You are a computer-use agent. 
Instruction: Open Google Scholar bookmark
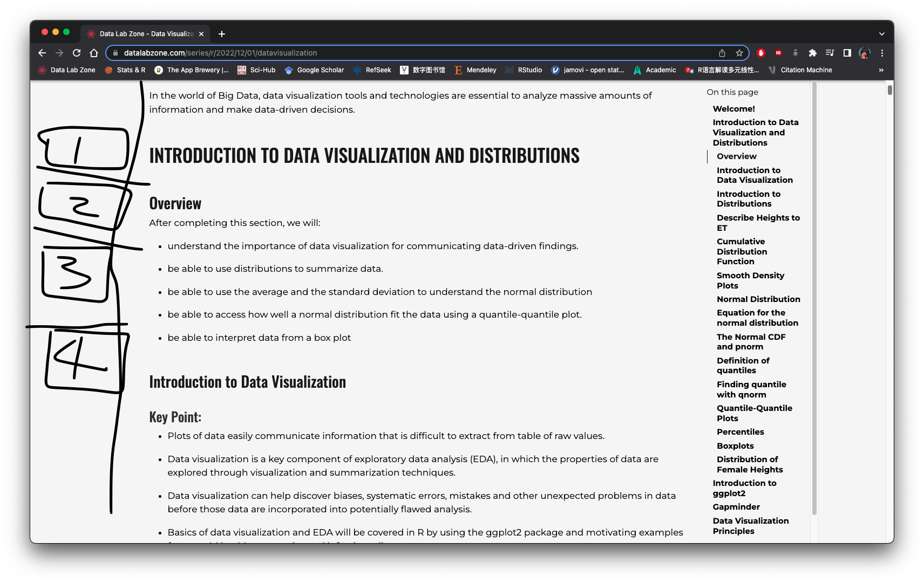(315, 70)
